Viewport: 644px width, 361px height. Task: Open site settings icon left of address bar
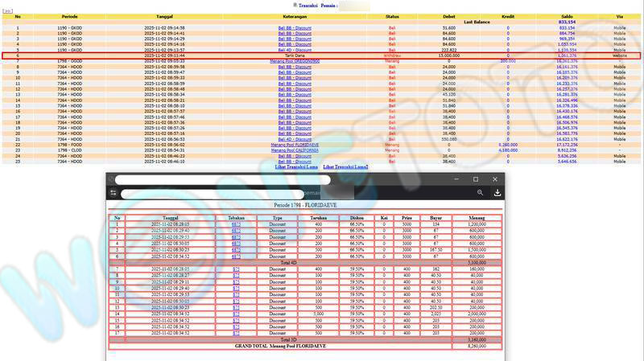114,193
